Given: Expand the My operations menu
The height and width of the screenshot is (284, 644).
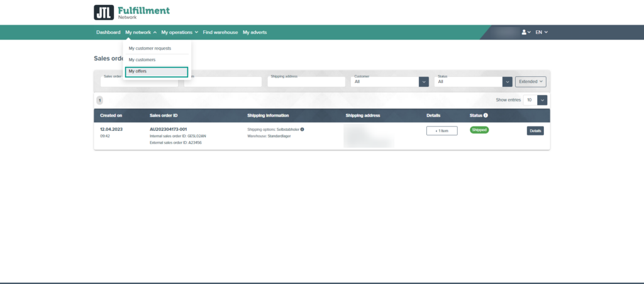Looking at the screenshot, I should pos(179,32).
